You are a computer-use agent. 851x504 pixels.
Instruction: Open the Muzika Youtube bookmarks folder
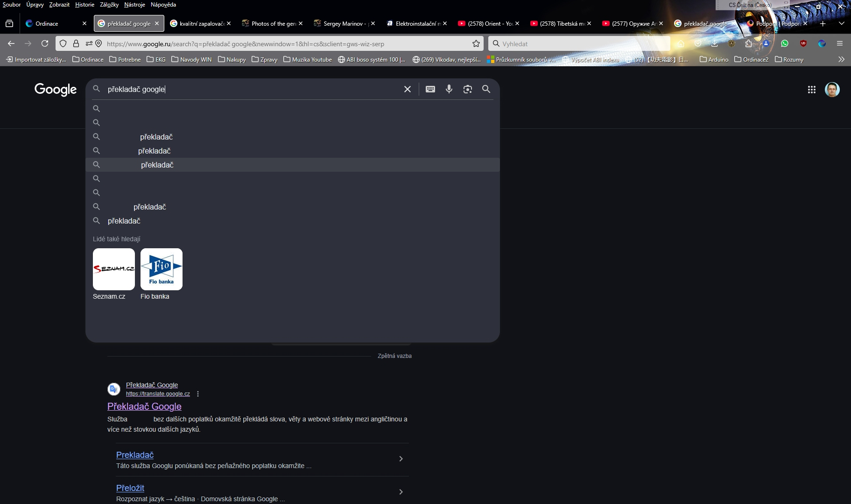[308, 59]
